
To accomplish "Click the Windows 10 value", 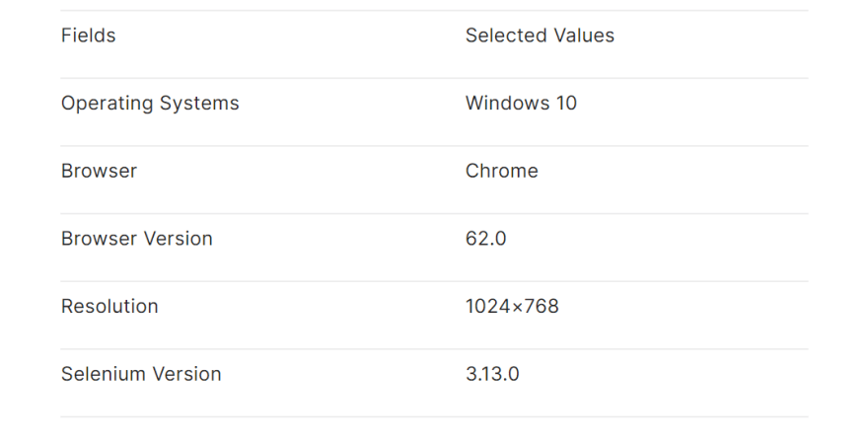I will point(521,103).
